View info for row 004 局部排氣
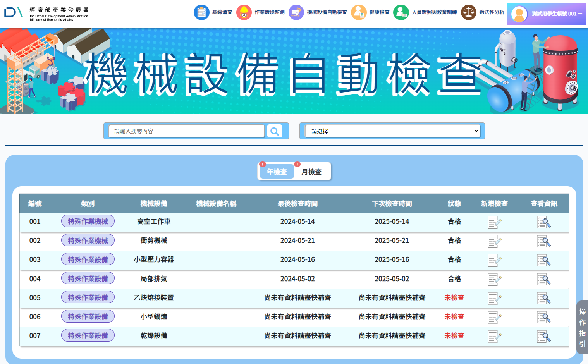 tap(544, 279)
